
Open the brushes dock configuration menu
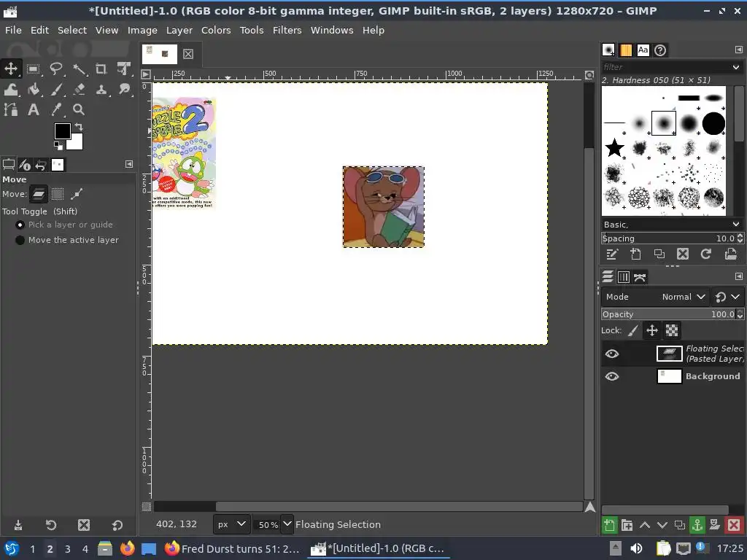(x=738, y=50)
